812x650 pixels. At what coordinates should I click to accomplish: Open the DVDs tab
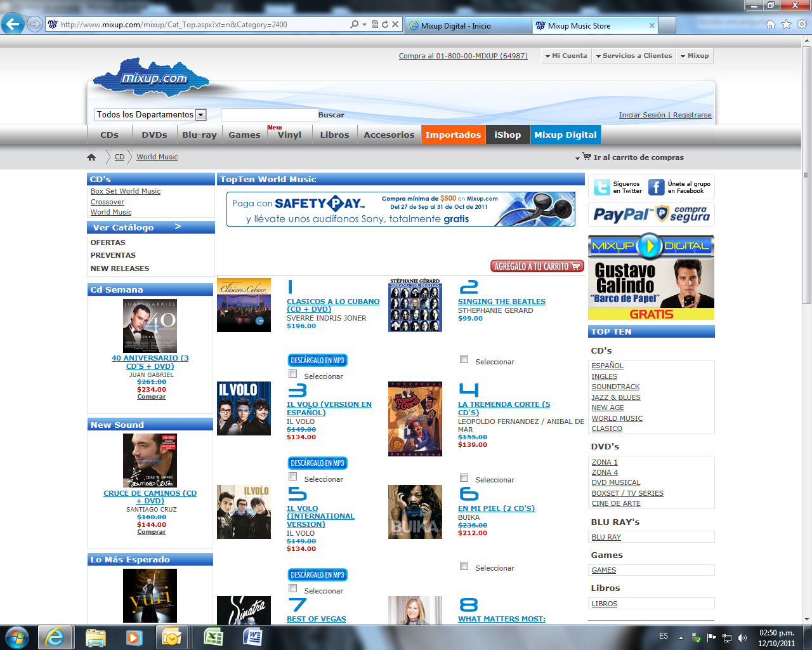tap(154, 135)
